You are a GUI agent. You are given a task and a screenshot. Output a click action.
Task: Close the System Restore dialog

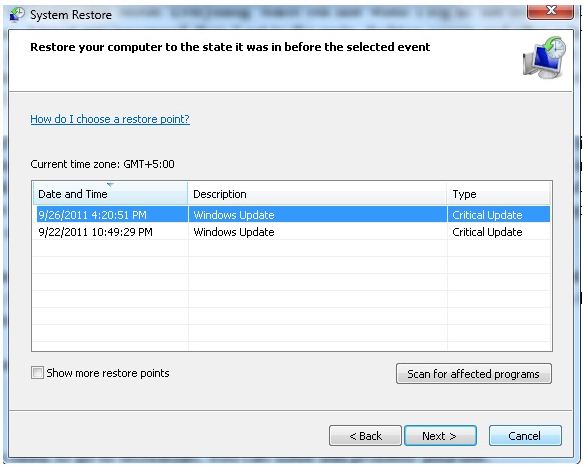click(x=550, y=11)
